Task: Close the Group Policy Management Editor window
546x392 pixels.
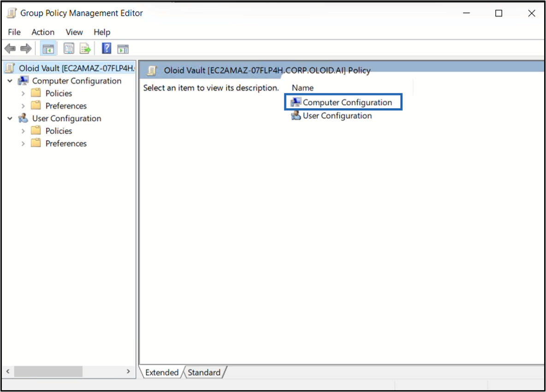Action: point(531,13)
